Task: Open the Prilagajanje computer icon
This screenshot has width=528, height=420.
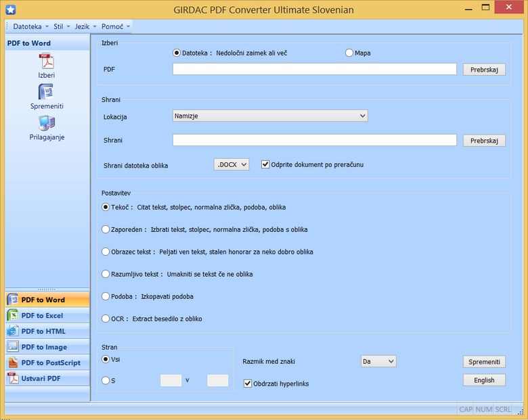Action: (47, 123)
